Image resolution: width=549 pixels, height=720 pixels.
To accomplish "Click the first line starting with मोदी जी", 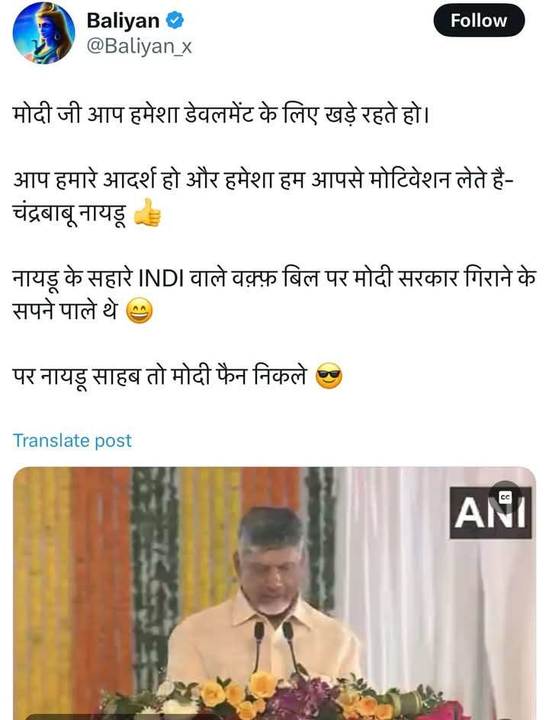I will point(221,114).
